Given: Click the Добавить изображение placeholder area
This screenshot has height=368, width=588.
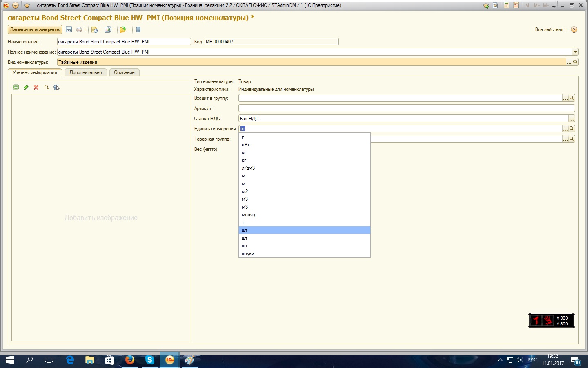Looking at the screenshot, I should [x=101, y=218].
